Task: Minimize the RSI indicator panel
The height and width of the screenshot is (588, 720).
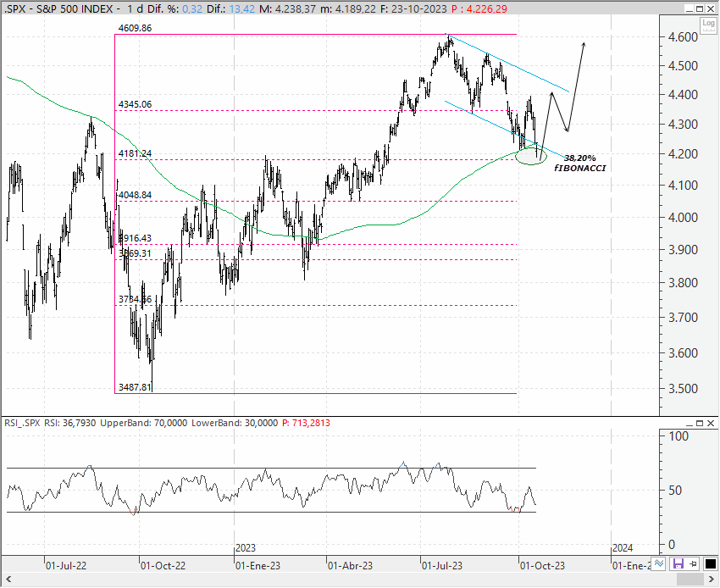Action: [x=689, y=423]
